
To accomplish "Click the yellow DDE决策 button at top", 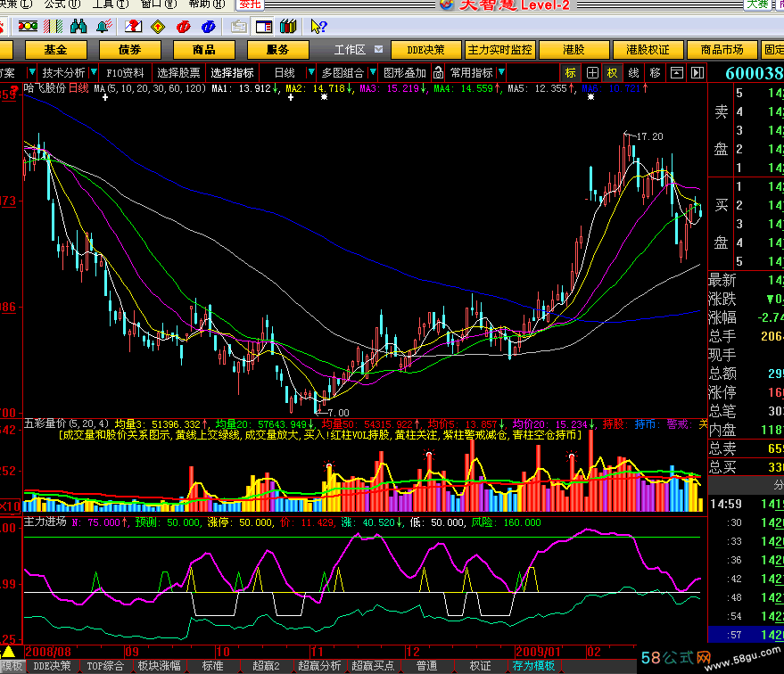I will [x=425, y=49].
